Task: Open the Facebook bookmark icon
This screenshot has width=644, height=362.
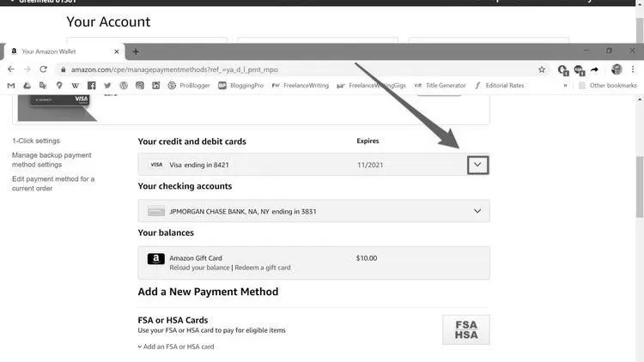Action: click(x=92, y=86)
